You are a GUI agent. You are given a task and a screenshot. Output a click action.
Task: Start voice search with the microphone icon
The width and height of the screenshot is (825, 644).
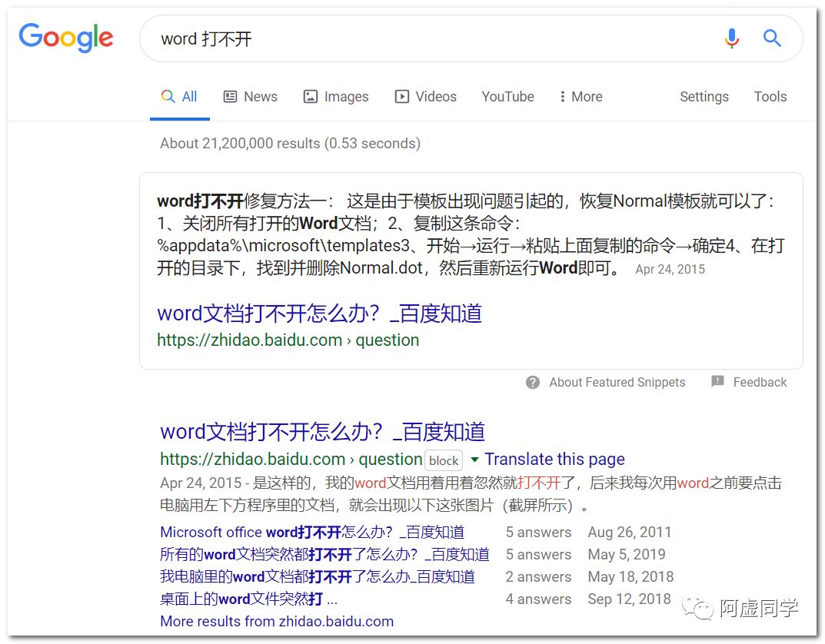[731, 38]
